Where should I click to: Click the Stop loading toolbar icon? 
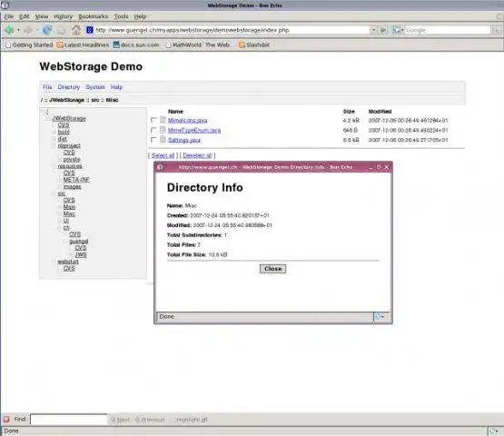62,31
